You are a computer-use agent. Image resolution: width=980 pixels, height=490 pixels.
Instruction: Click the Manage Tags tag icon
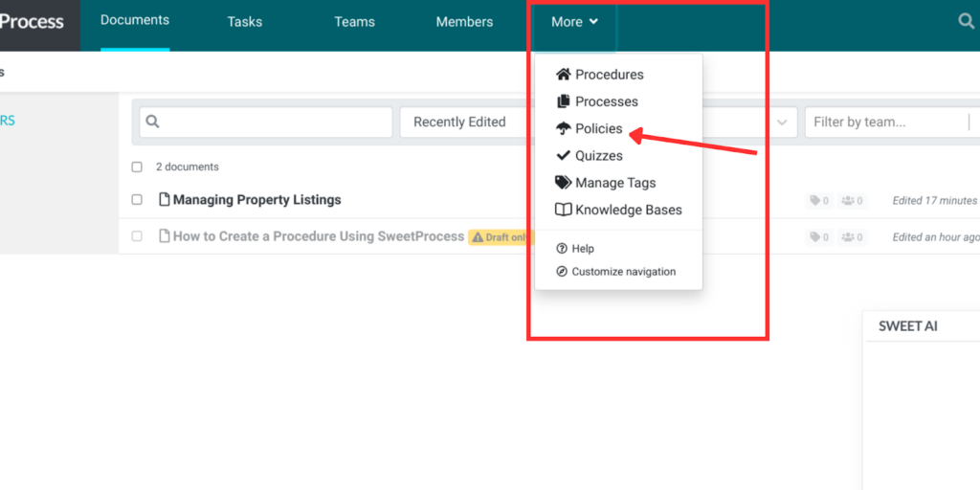click(563, 183)
